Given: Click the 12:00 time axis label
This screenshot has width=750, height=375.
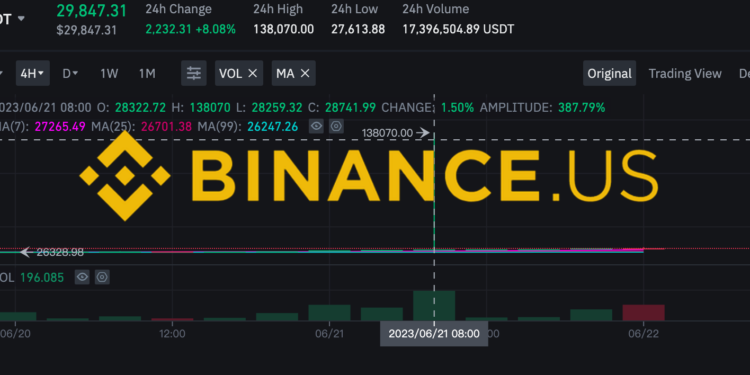Looking at the screenshot, I should pos(172,333).
